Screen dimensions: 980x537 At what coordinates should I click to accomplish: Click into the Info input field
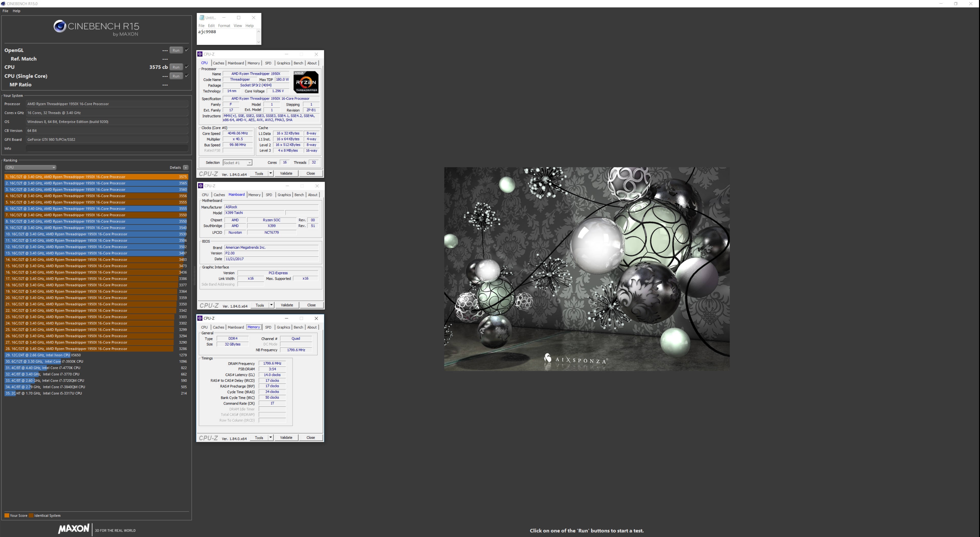107,149
